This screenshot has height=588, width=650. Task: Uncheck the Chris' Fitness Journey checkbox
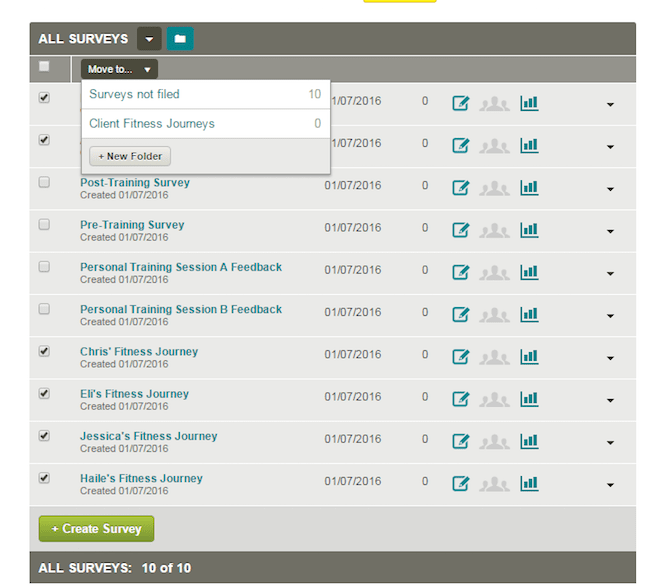pos(44,351)
